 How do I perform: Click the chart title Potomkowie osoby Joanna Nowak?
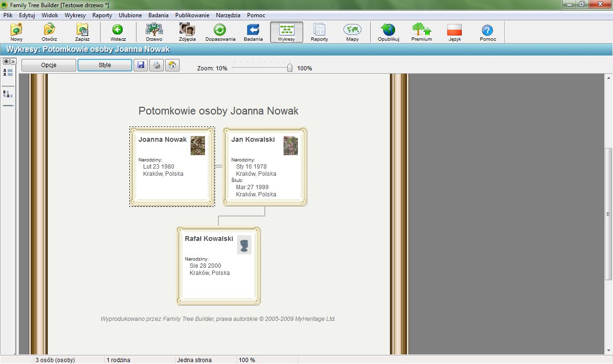218,111
